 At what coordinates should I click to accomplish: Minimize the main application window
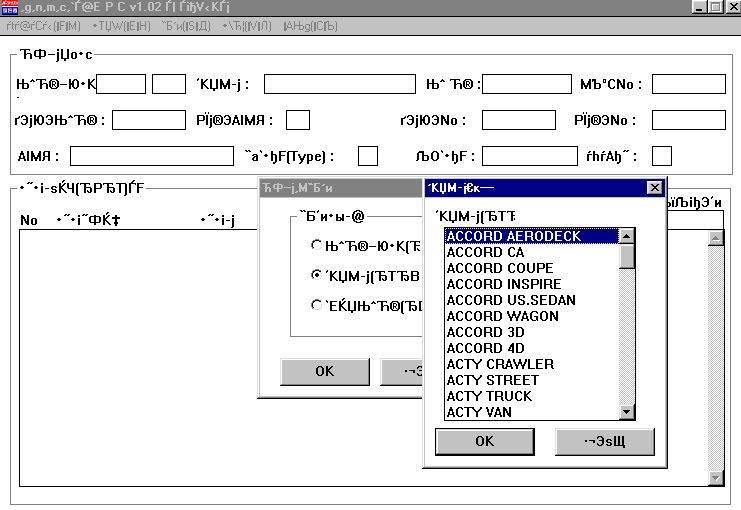click(x=700, y=7)
